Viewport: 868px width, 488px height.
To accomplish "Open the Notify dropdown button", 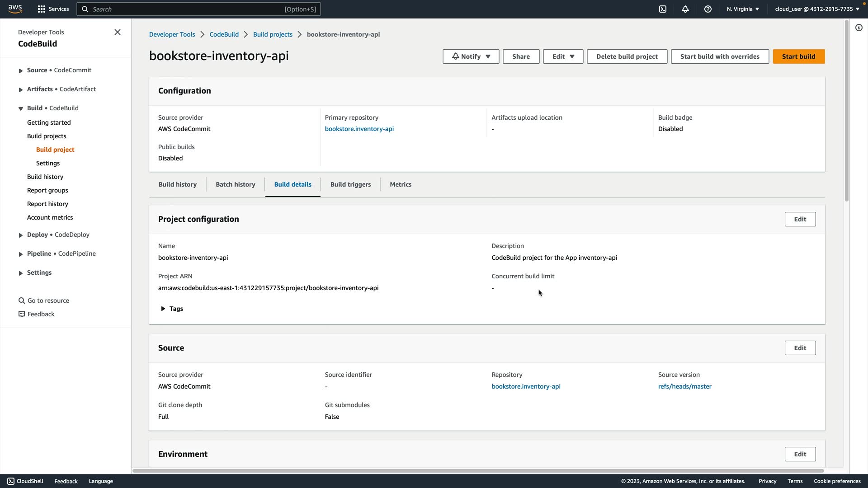I will tap(471, 56).
